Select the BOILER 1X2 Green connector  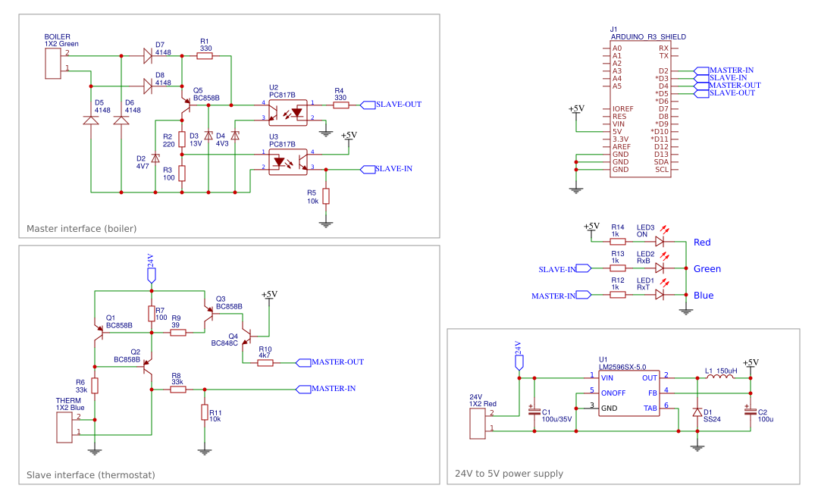55,62
